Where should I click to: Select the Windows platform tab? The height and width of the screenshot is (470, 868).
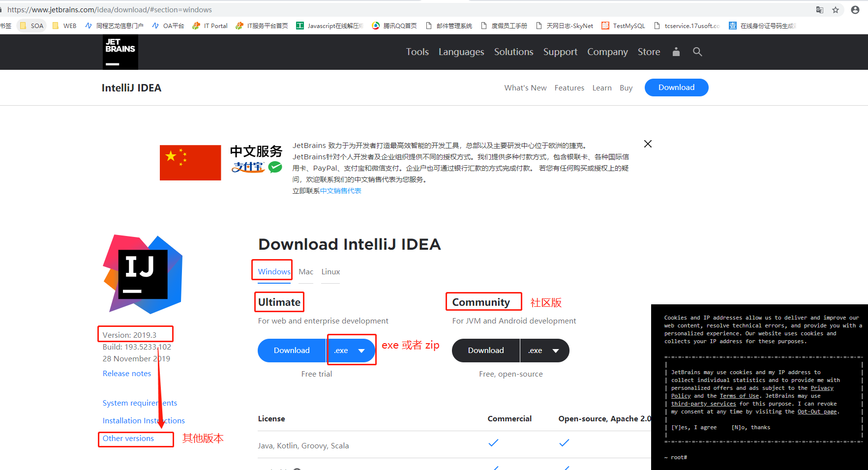pos(274,272)
